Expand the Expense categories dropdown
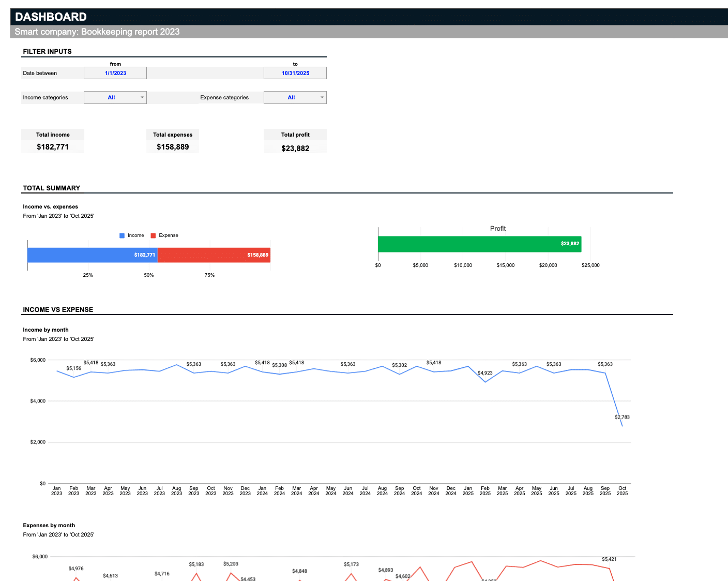Image resolution: width=728 pixels, height=581 pixels. (x=295, y=97)
